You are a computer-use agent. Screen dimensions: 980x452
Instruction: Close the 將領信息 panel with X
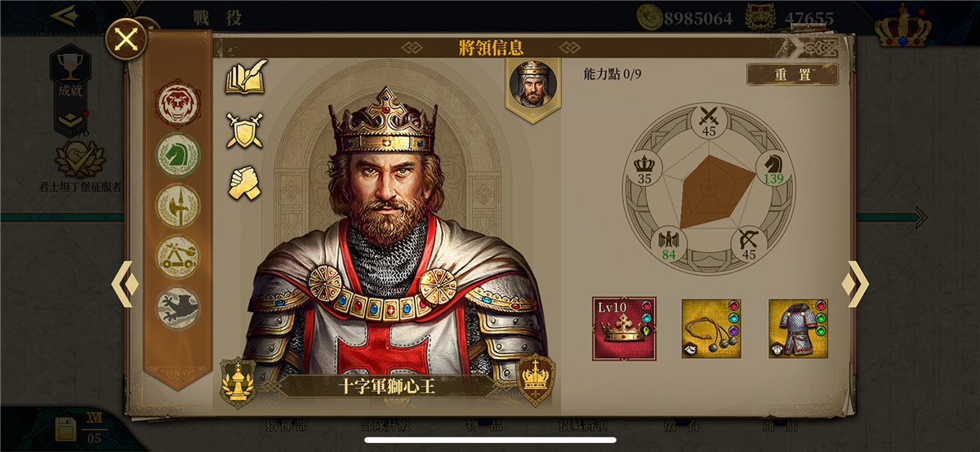click(x=127, y=39)
